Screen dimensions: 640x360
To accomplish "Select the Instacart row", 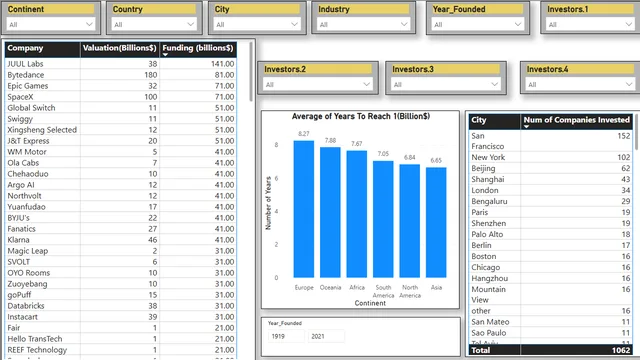I will coord(121,317).
